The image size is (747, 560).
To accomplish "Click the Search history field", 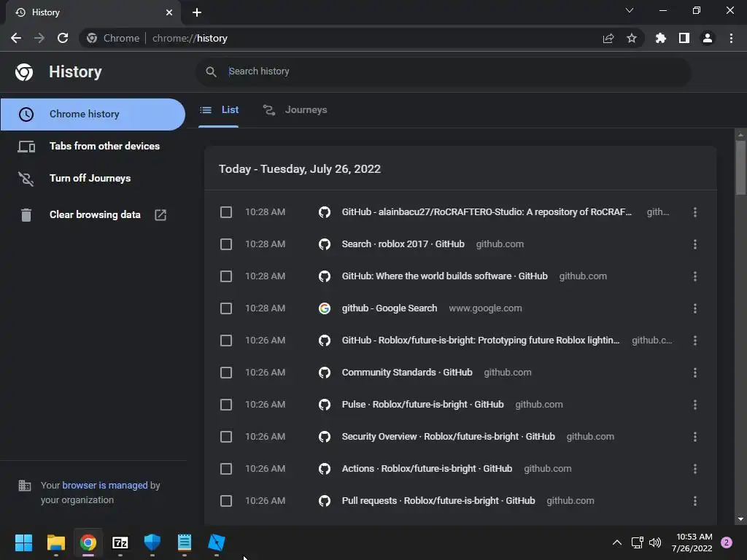I will [443, 71].
